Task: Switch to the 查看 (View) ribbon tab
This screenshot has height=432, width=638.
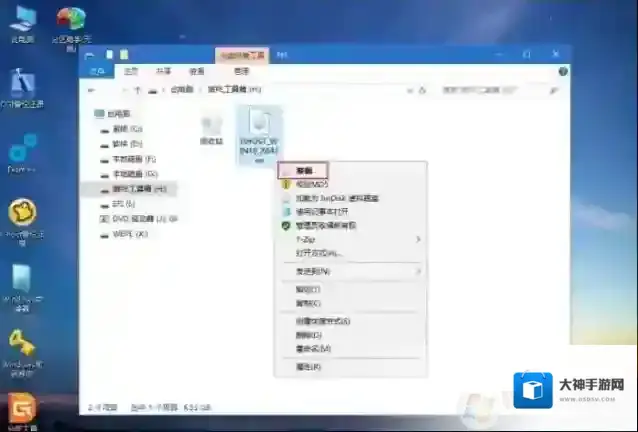Action: pyautogui.click(x=197, y=72)
